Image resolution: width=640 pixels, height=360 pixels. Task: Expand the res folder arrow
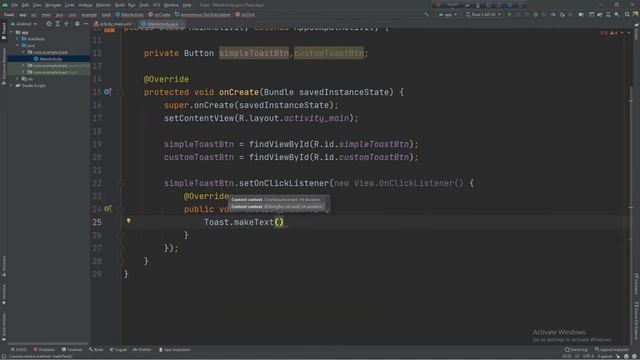coord(18,79)
